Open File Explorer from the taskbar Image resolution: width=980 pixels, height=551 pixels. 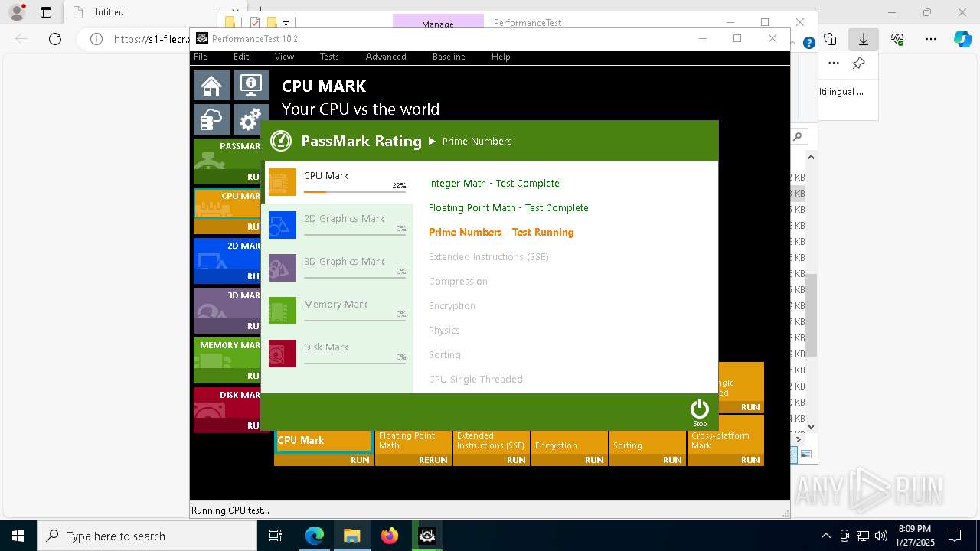pyautogui.click(x=351, y=536)
